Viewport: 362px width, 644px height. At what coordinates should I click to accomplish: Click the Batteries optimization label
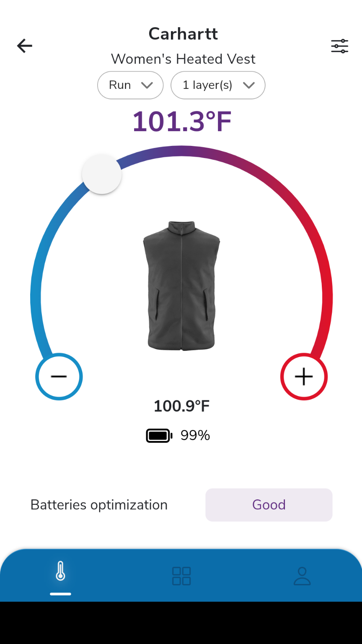[99, 505]
